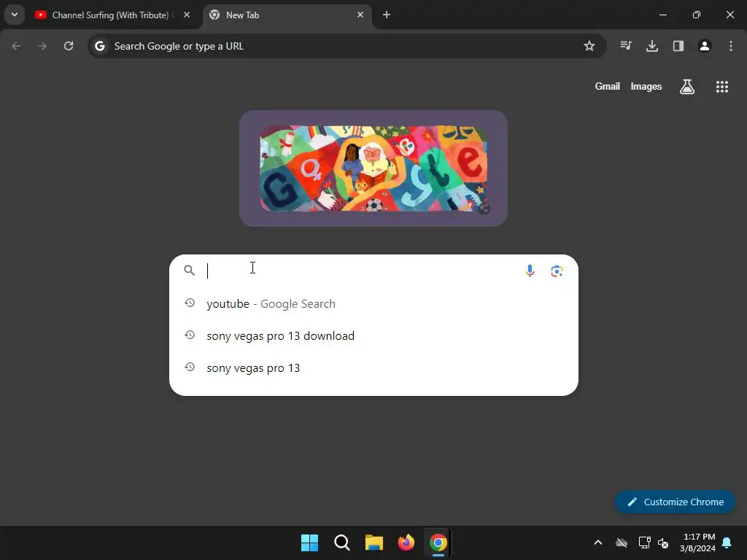747x560 pixels.
Task: Pick the sony vegas pro 13 suggestion
Action: click(373, 367)
